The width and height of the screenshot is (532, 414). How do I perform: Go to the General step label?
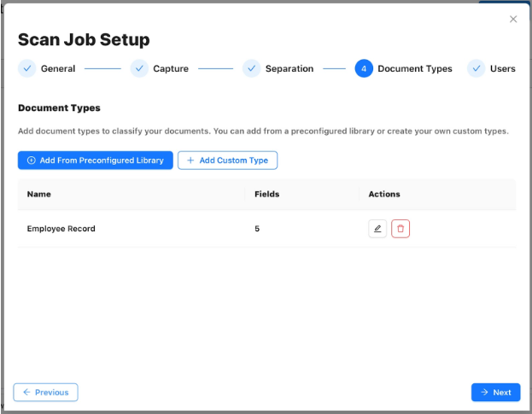58,68
